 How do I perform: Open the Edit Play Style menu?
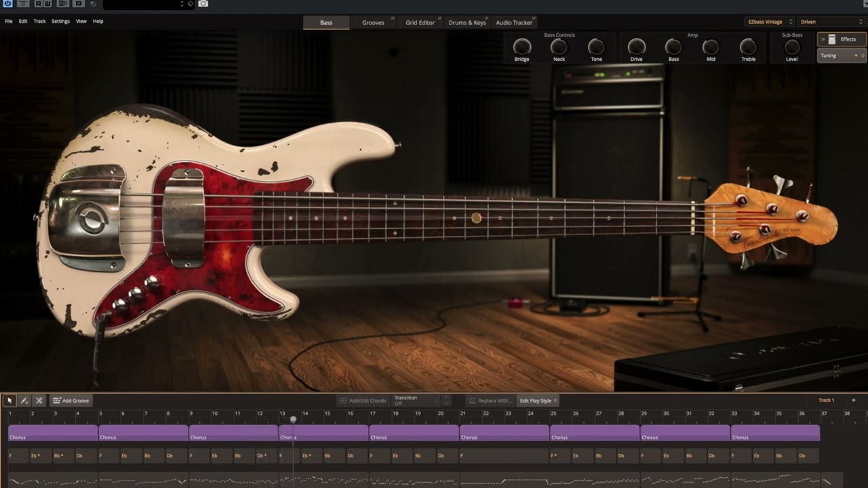538,401
